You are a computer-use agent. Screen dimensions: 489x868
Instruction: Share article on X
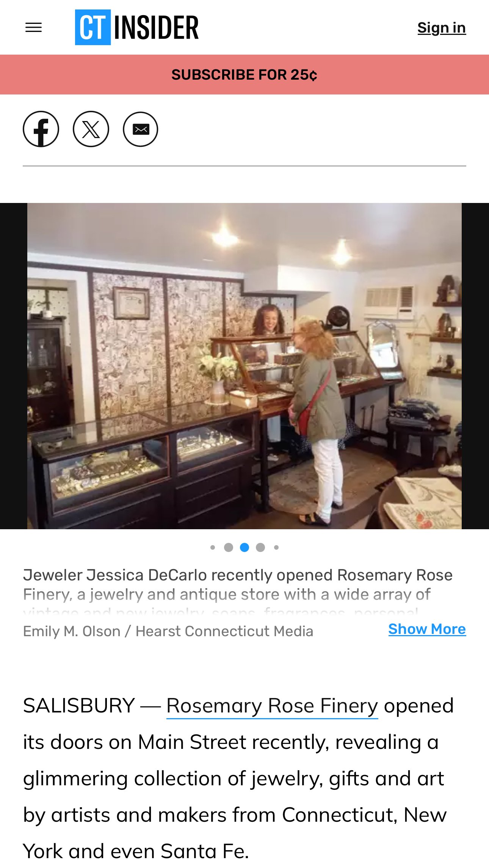click(91, 129)
